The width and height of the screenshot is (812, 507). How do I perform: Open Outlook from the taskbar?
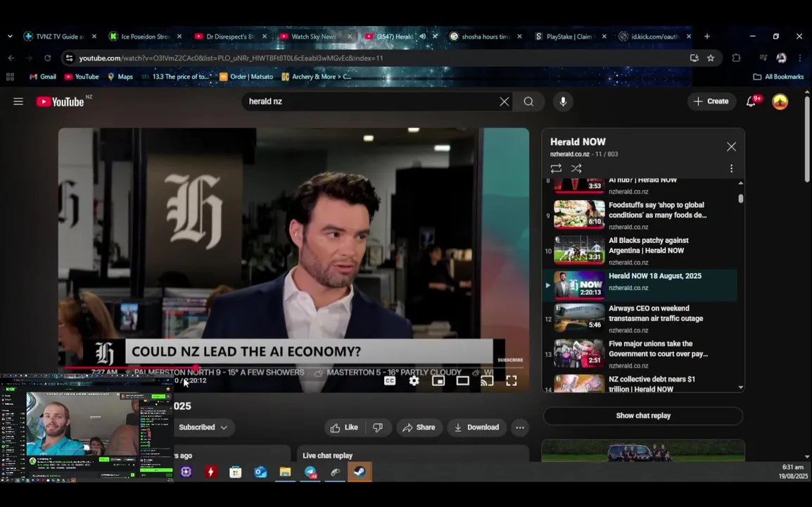point(260,472)
